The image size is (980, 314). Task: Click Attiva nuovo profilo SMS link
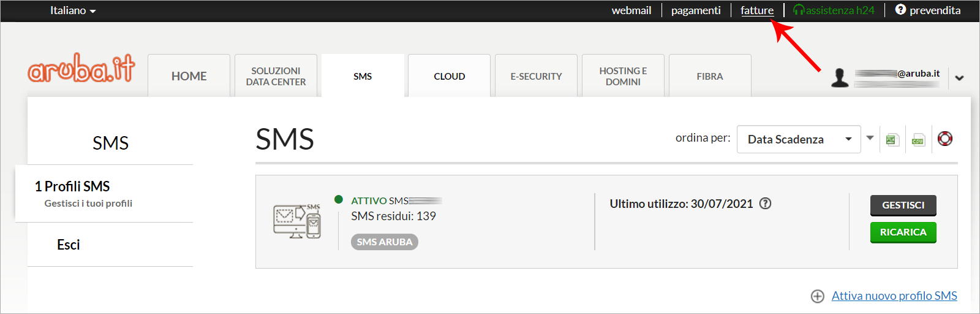[x=894, y=296]
